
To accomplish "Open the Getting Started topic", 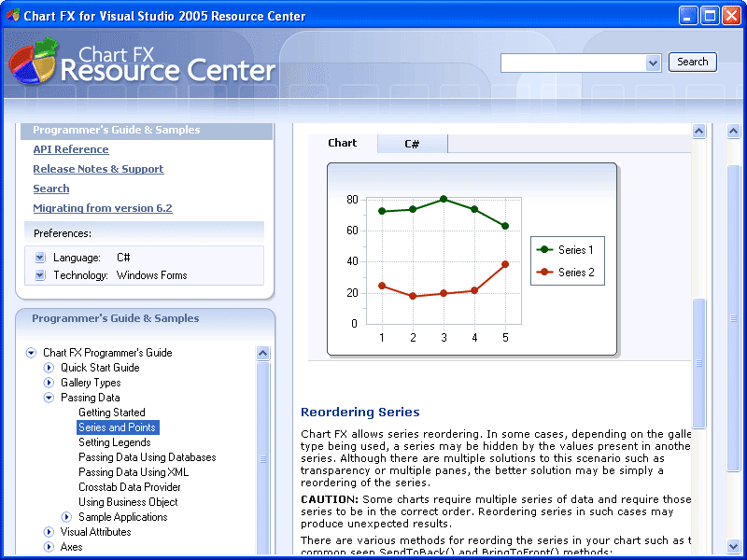I will tap(111, 413).
